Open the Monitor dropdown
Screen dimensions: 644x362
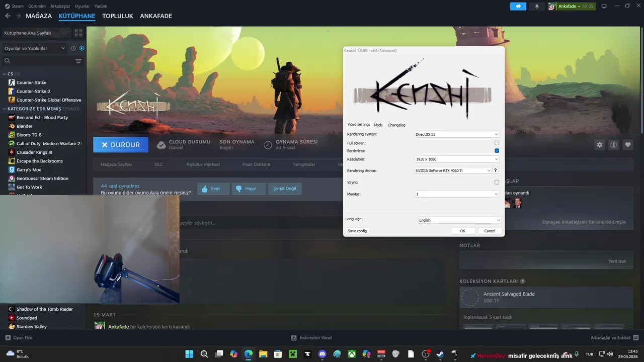(456, 194)
